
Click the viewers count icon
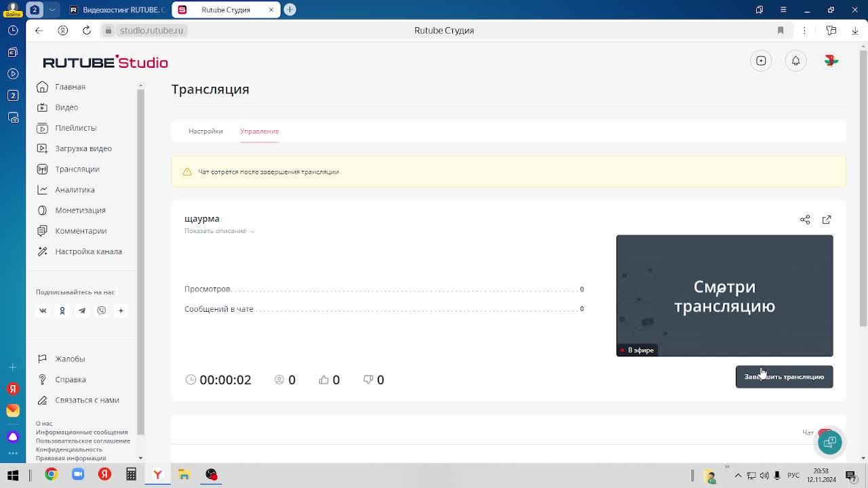pos(279,380)
